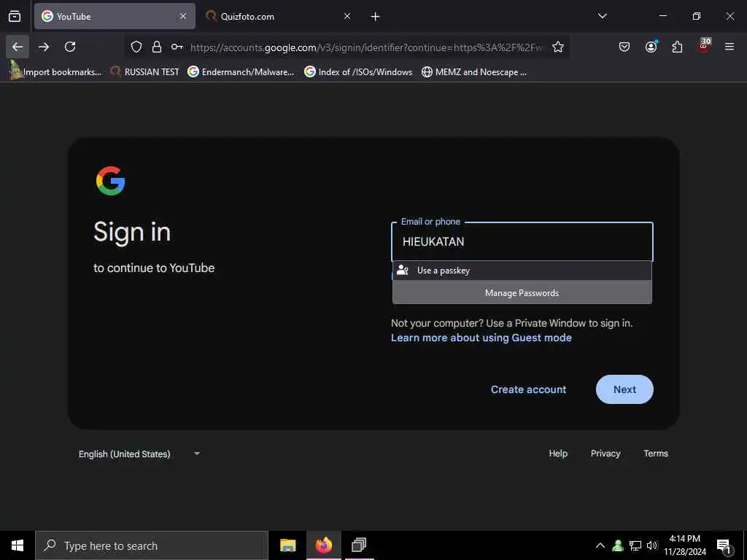This screenshot has width=747, height=560.
Task: Open the Index of /ISOs/Windows bookmark
Action: coord(358,72)
